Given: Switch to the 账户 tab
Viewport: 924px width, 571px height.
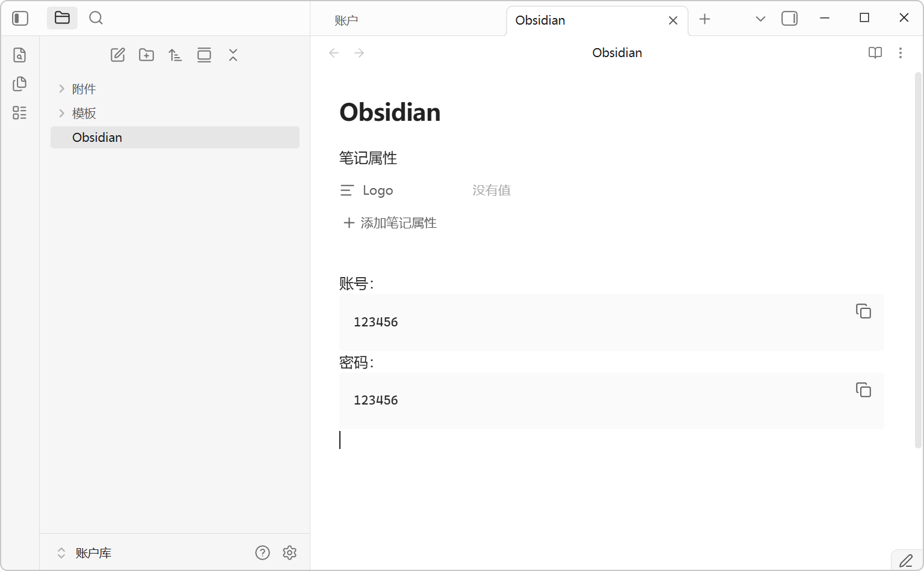Looking at the screenshot, I should point(346,20).
